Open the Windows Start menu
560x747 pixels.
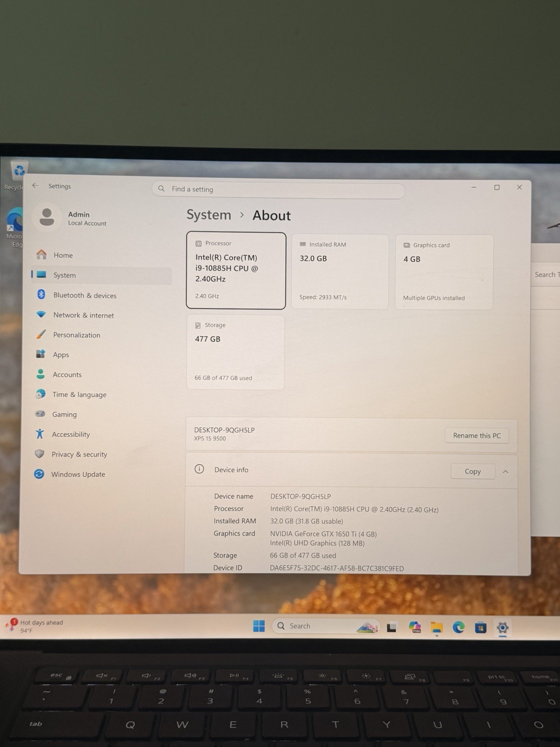point(259,626)
